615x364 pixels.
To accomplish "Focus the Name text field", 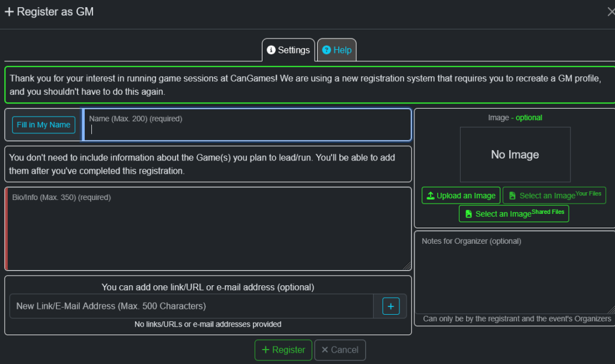I will (x=246, y=129).
